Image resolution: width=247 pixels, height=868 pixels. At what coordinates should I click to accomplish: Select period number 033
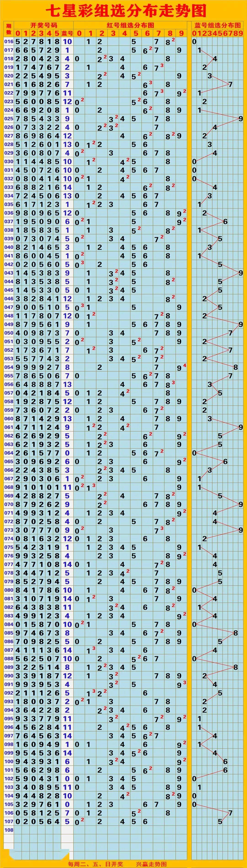[9, 187]
